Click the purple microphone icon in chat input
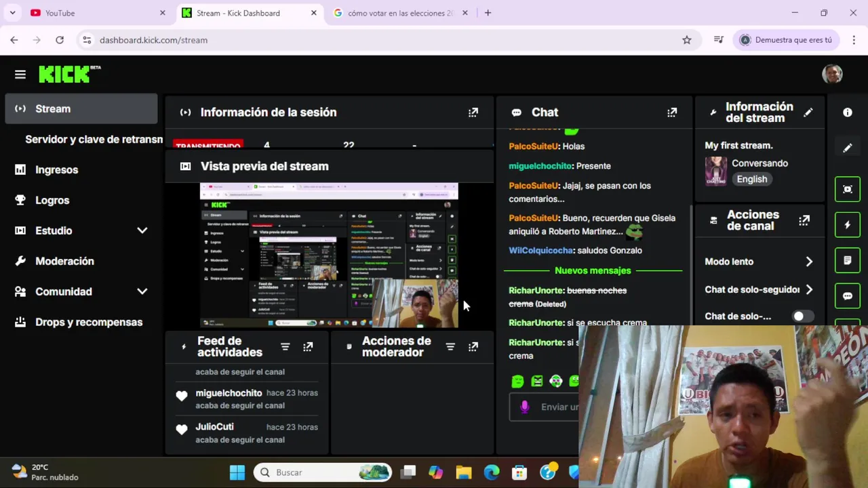Image resolution: width=868 pixels, height=488 pixels. point(524,407)
